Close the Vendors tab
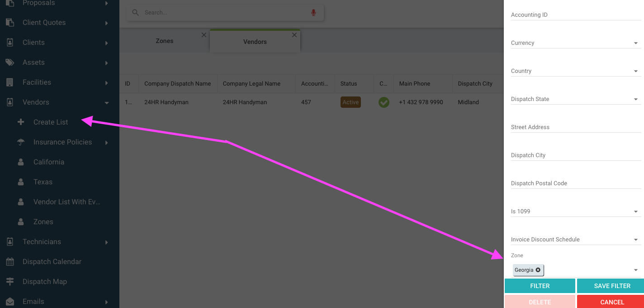Screen dimensions: 644x308 point(294,35)
